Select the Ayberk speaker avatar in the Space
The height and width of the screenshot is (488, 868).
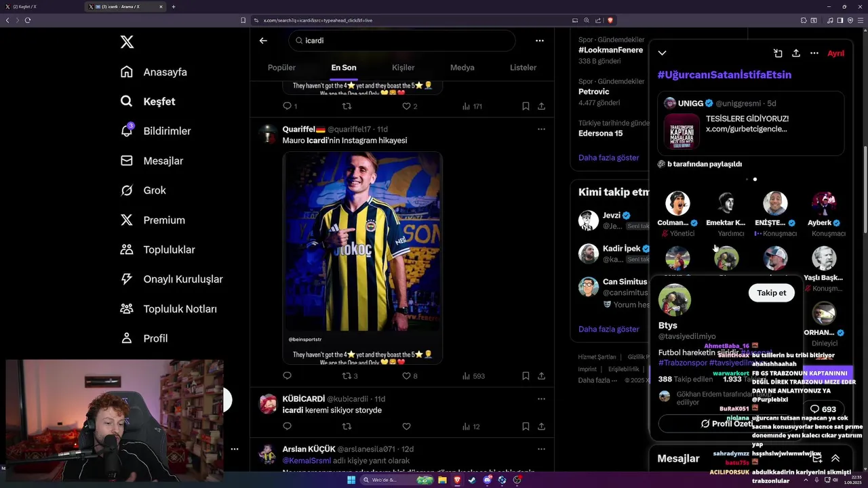[824, 203]
